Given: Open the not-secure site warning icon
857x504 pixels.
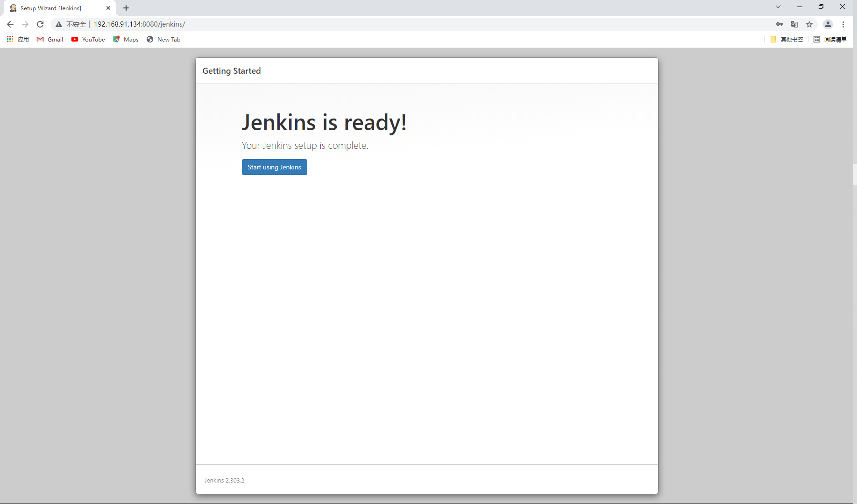Looking at the screenshot, I should 59,24.
